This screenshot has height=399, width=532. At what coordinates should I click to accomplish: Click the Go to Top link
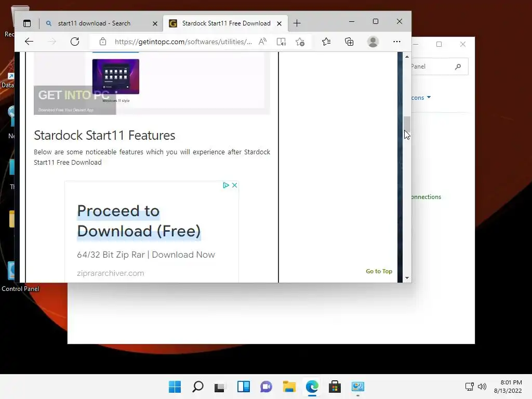click(x=379, y=271)
